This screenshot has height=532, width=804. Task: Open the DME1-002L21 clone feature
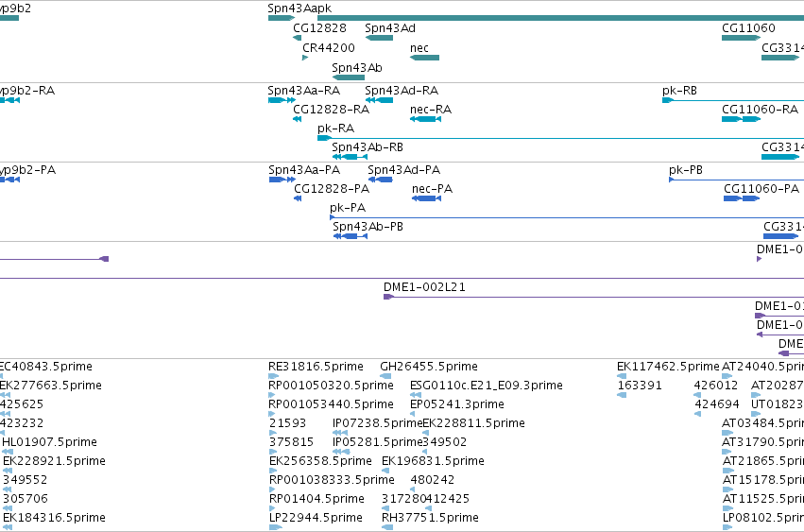593,297
